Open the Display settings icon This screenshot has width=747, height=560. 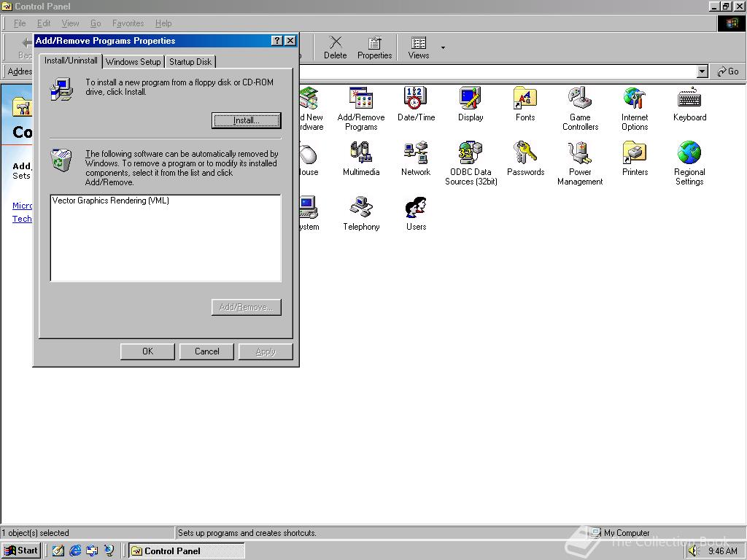coord(471,104)
